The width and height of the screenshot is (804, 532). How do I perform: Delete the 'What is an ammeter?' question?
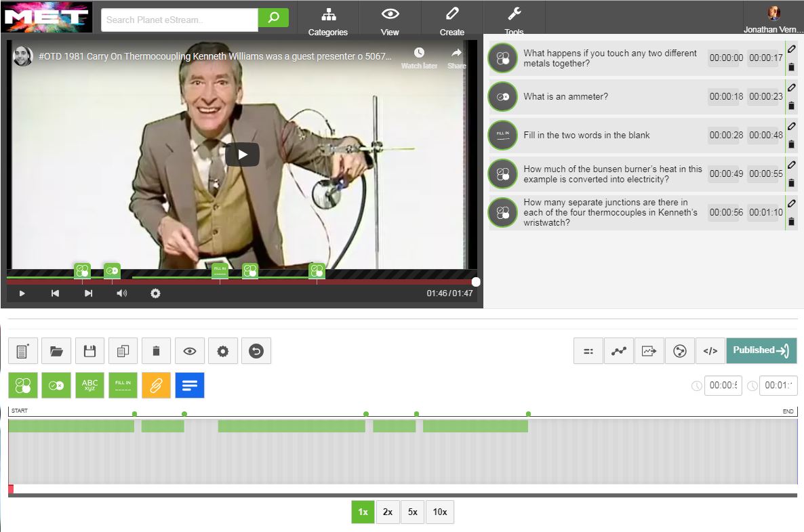[x=792, y=106]
